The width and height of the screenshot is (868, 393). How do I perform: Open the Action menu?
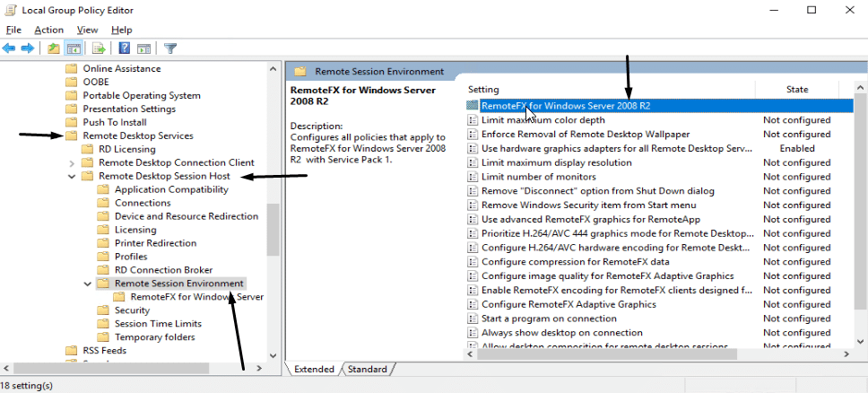[x=49, y=30]
